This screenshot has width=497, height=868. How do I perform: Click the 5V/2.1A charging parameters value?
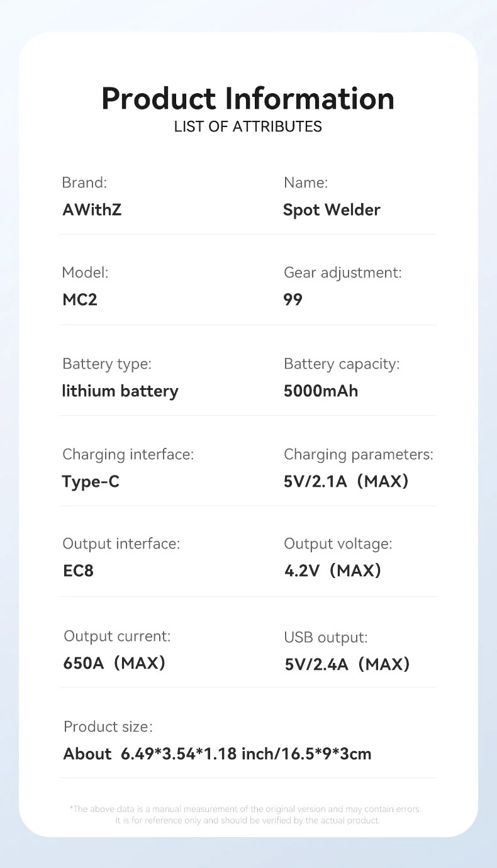point(346,482)
